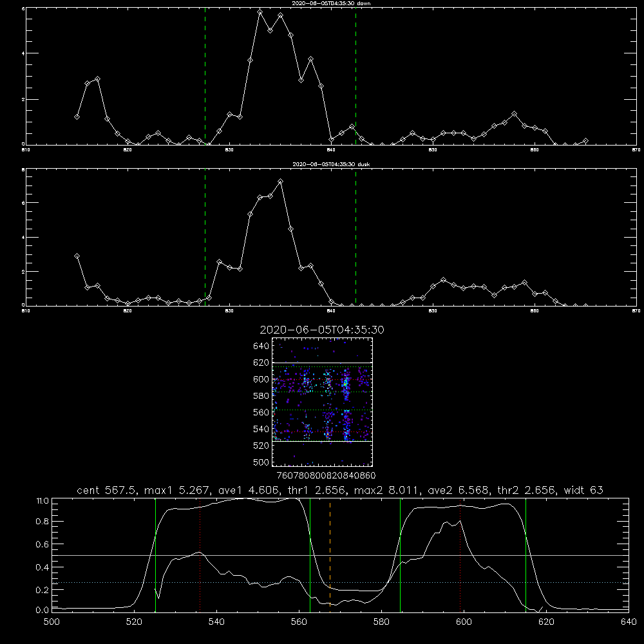Image resolution: width=644 pixels, height=644 pixels.
Task: Click x-axis label '830' under the dawn plot
Action: (229, 150)
